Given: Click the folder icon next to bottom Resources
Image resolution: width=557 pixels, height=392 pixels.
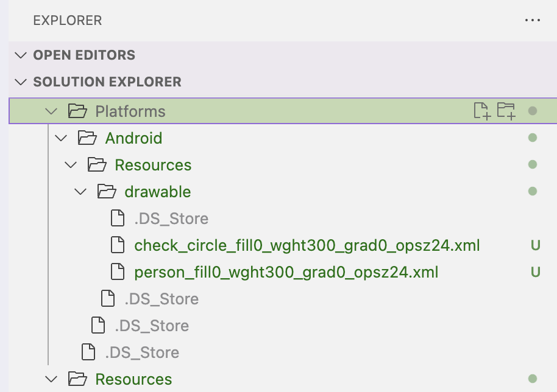Looking at the screenshot, I should click(77, 379).
